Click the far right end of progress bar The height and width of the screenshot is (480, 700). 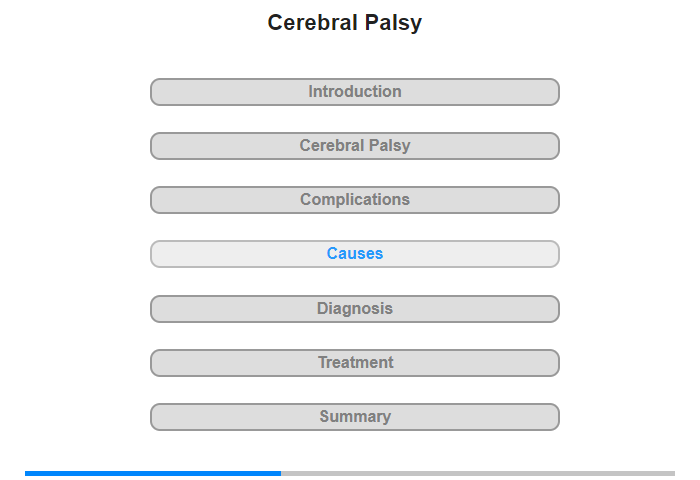(672, 473)
